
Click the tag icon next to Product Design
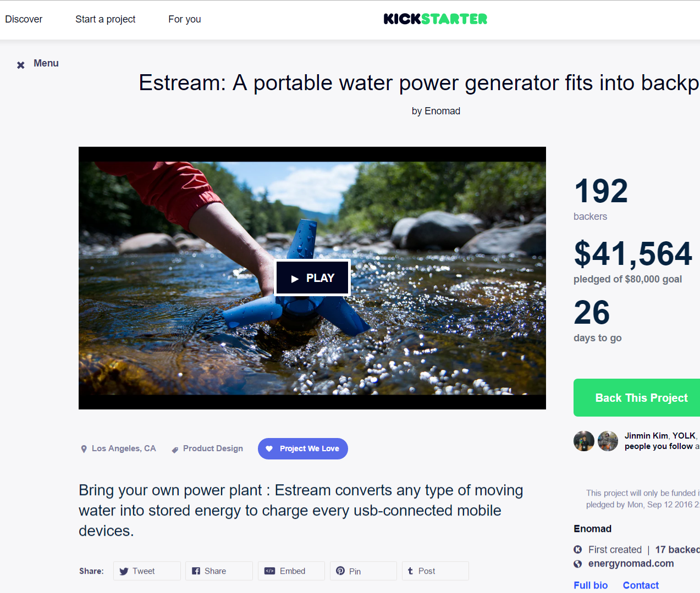pyautogui.click(x=174, y=448)
